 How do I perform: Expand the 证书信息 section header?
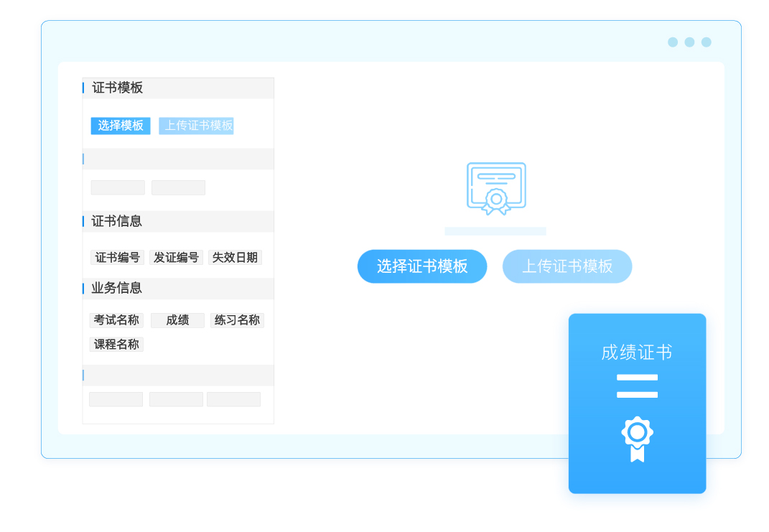coord(117,221)
